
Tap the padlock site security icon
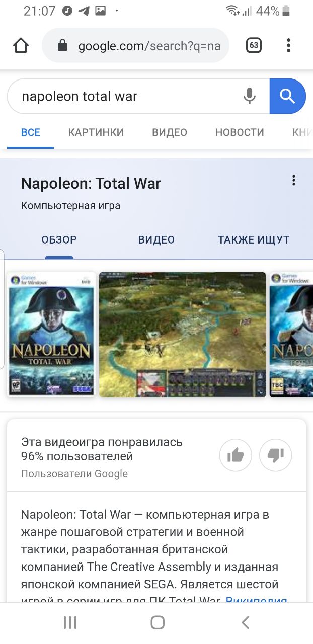(x=63, y=46)
